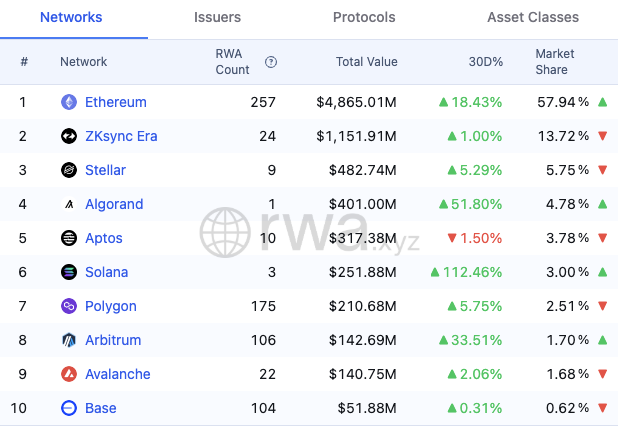Open the Ethereum network link

(x=115, y=102)
